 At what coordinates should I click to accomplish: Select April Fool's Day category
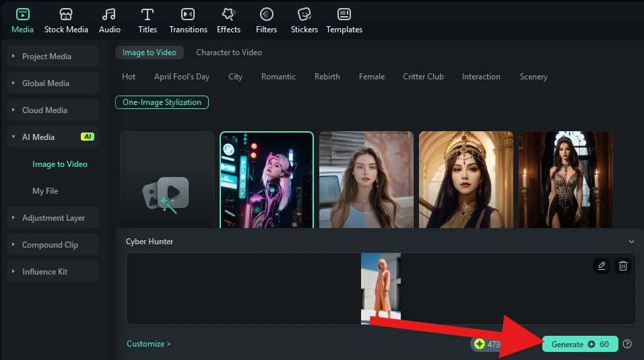tap(182, 77)
